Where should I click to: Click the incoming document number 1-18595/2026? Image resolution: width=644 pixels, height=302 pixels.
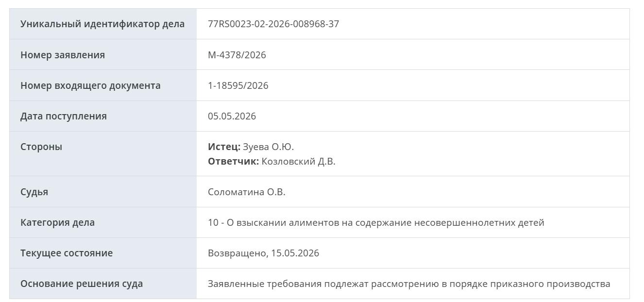point(238,85)
